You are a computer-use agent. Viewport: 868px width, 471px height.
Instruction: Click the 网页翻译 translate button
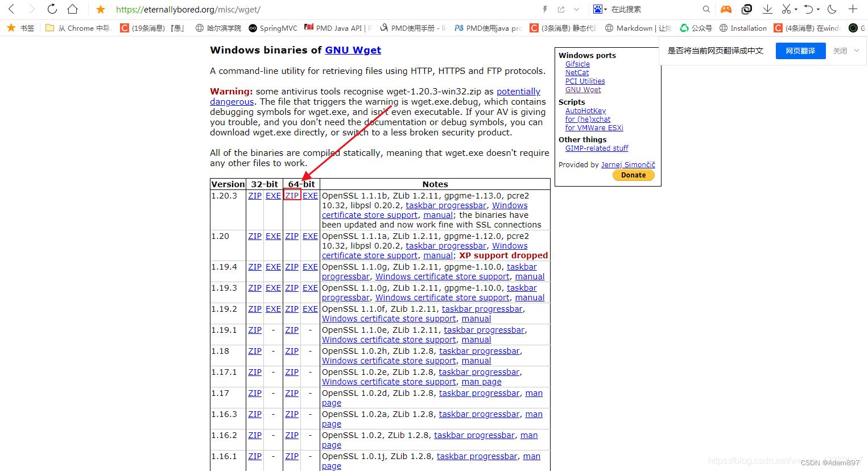tap(800, 51)
